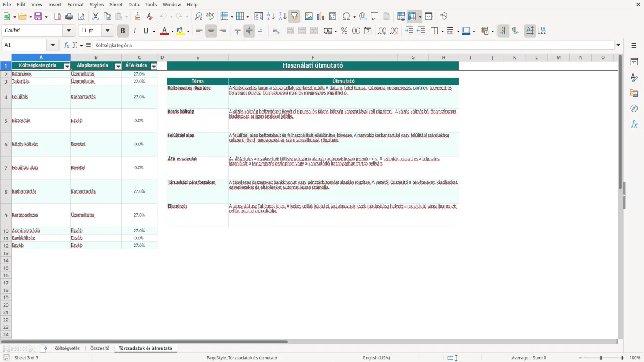The width and height of the screenshot is (644, 362).
Task: Expand the formula bar
Action: 618,45
